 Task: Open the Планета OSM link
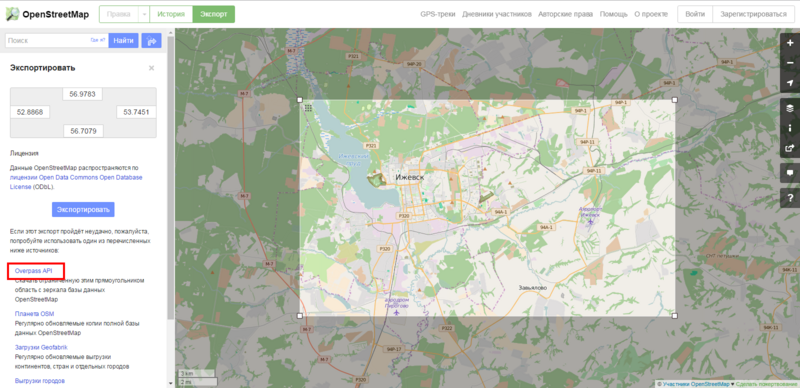coord(34,313)
